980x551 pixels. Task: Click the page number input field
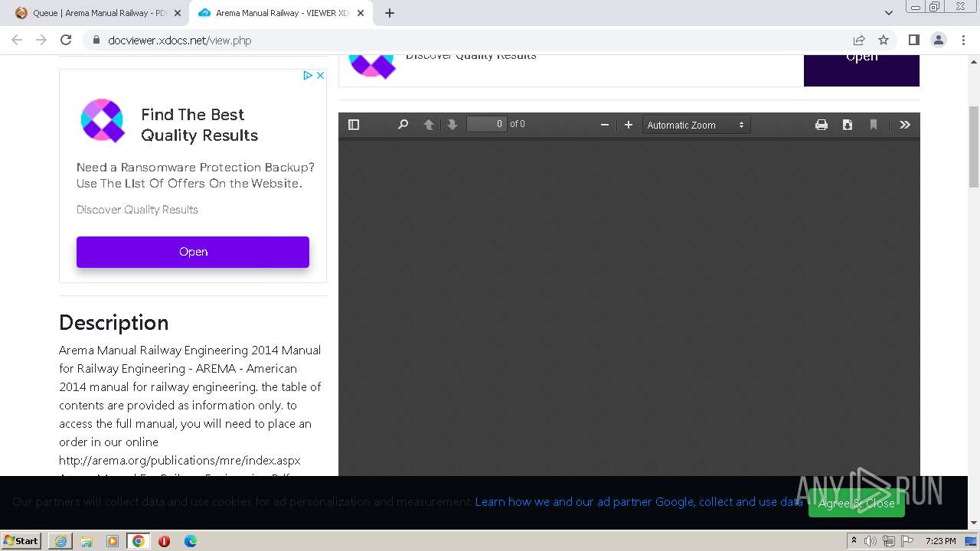(x=487, y=124)
